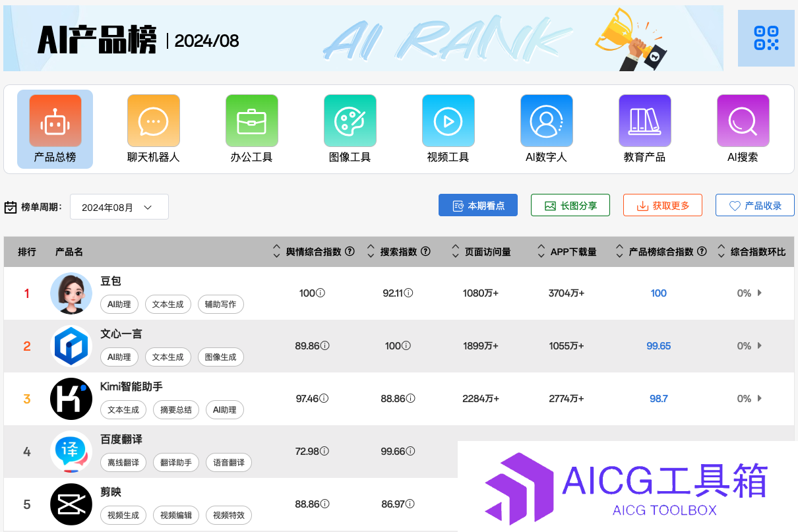This screenshot has height=532, width=798.
Task: Click the 长图分享 button
Action: tap(570, 205)
